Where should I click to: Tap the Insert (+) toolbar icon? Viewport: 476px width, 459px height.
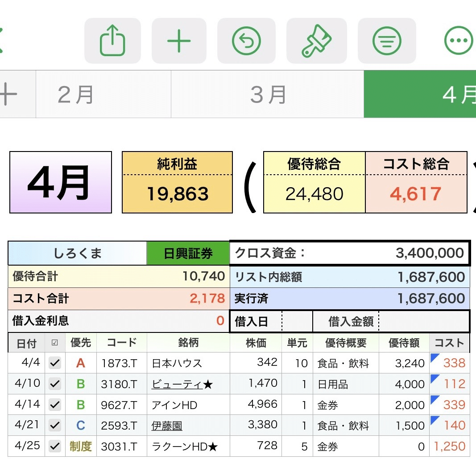(x=179, y=40)
